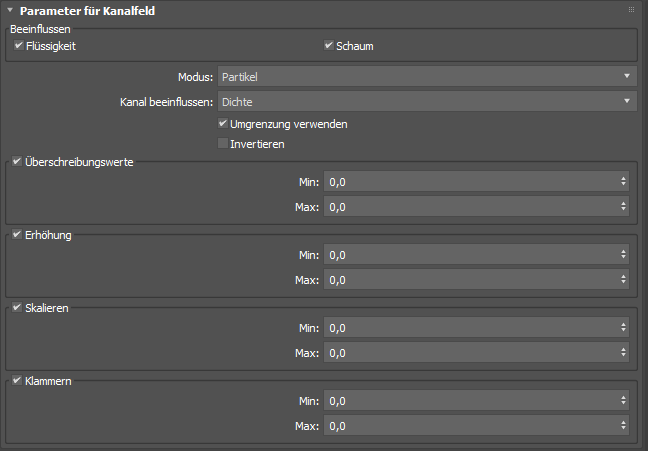The height and width of the screenshot is (451, 648).
Task: Focus the Erhöhung Max input field
Action: point(470,280)
